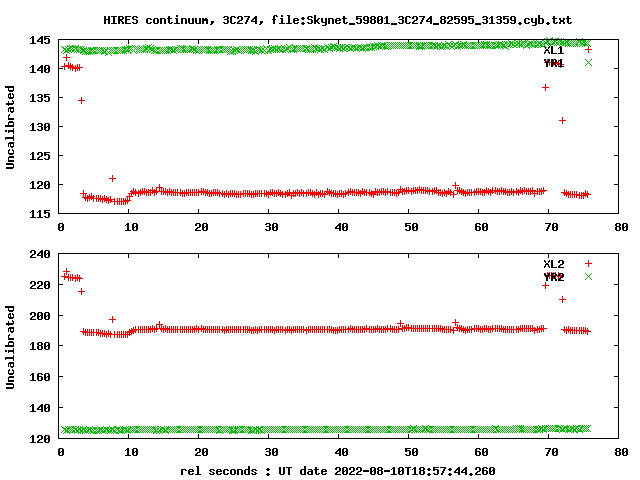Click x-axis label 60 under the XL1 plot
The height and width of the screenshot is (480, 640).
[482, 227]
